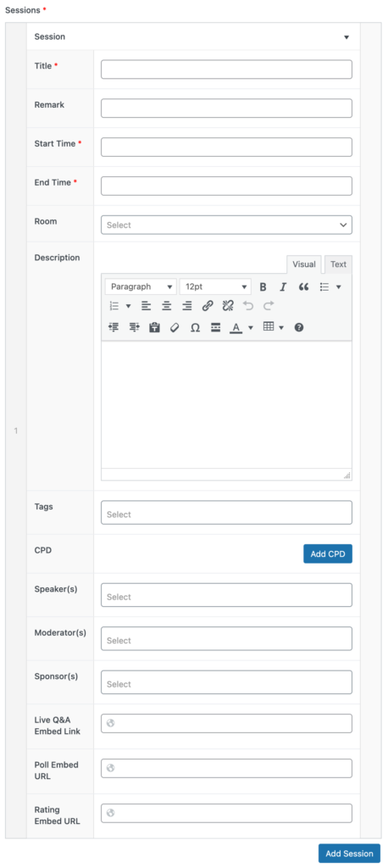The width and height of the screenshot is (388, 868).
Task: Focus the Live Q&A Embed Link field
Action: [226, 724]
